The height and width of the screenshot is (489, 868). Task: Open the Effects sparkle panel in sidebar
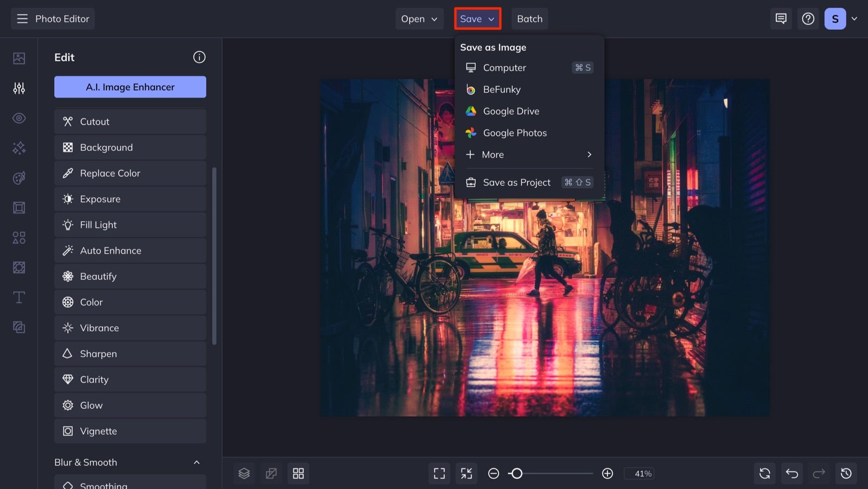point(18,148)
